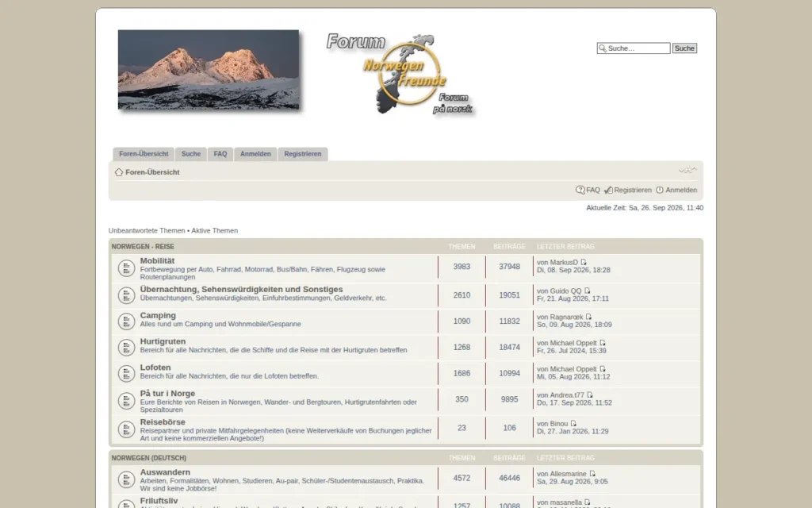812x508 pixels.
Task: View latest post icon by Allesmarine
Action: pos(592,474)
